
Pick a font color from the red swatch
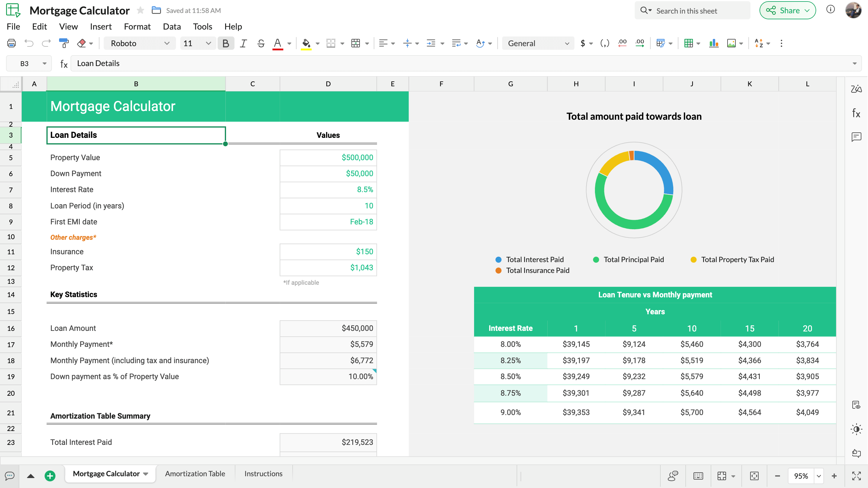[x=278, y=43]
